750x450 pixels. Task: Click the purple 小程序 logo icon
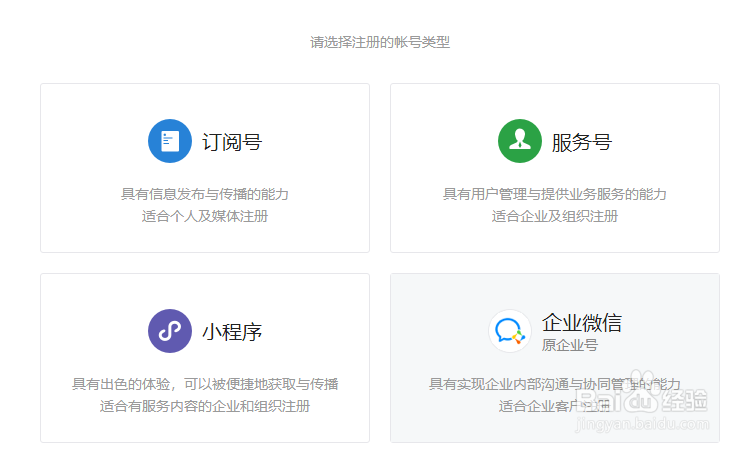click(x=170, y=331)
